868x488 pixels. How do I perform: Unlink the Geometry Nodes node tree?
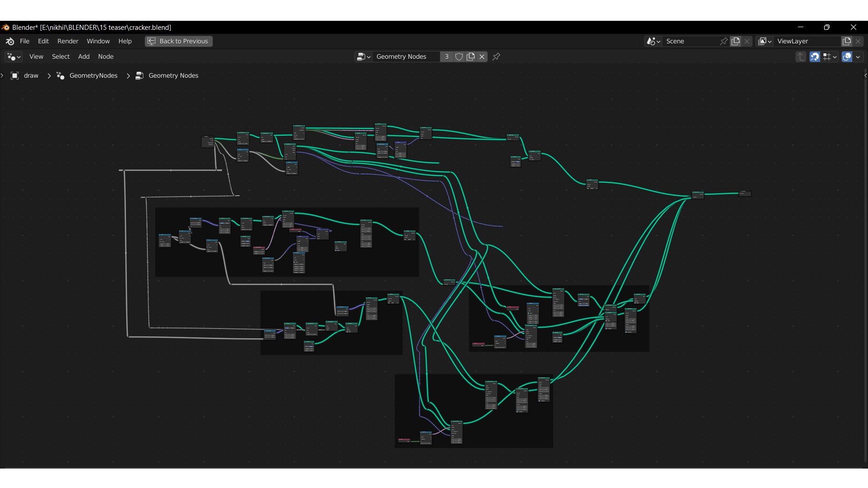click(482, 56)
